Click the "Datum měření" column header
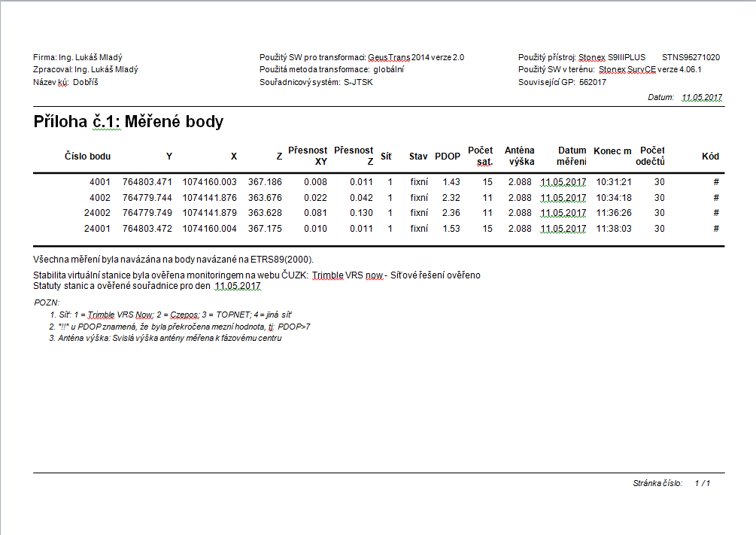The height and width of the screenshot is (535, 756). [x=572, y=156]
